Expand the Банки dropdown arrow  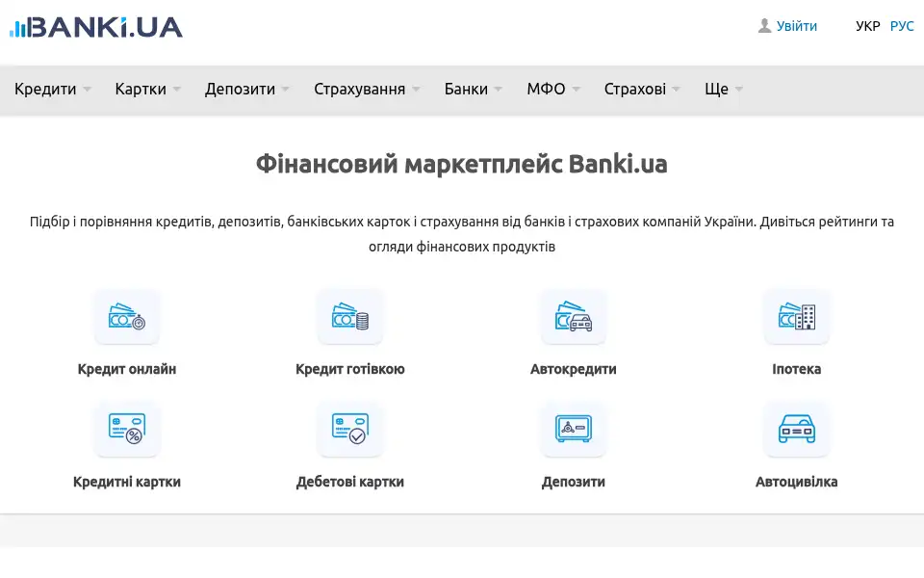[499, 90]
